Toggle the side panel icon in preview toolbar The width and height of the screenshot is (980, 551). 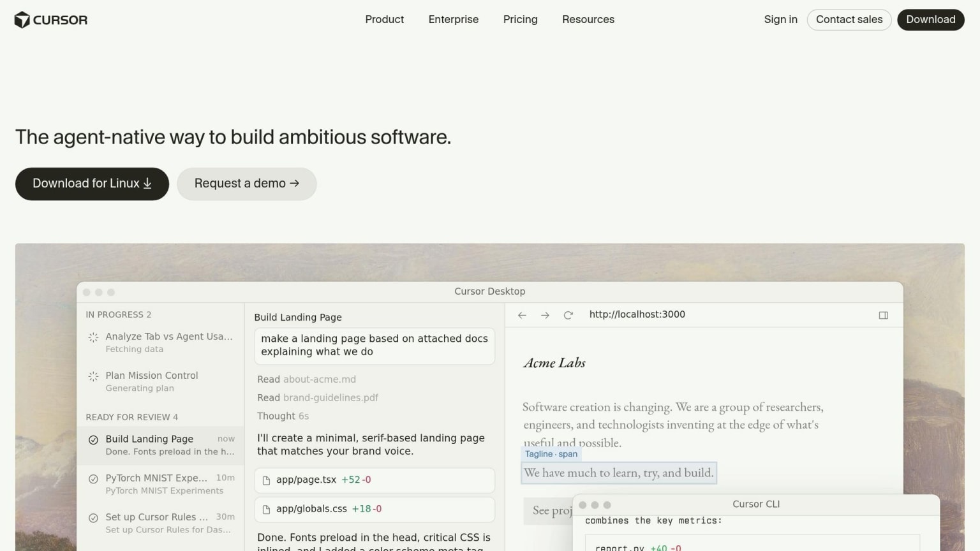click(x=883, y=315)
